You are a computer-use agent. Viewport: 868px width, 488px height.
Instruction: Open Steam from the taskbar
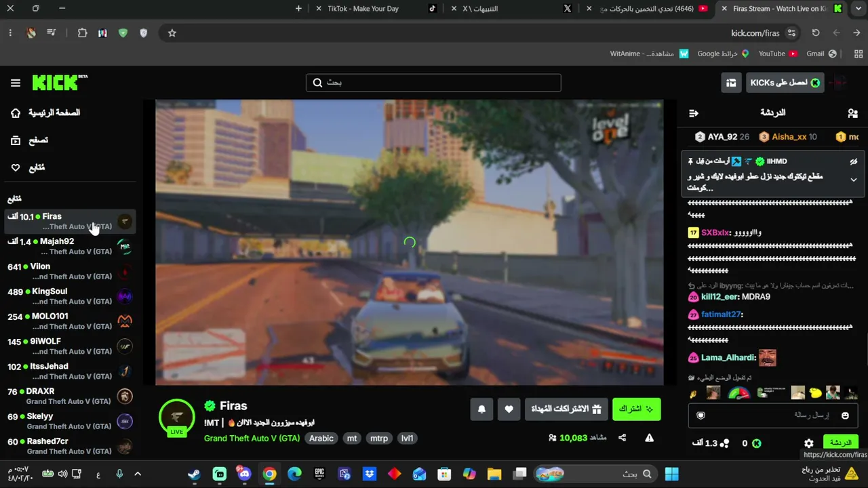coord(194,474)
